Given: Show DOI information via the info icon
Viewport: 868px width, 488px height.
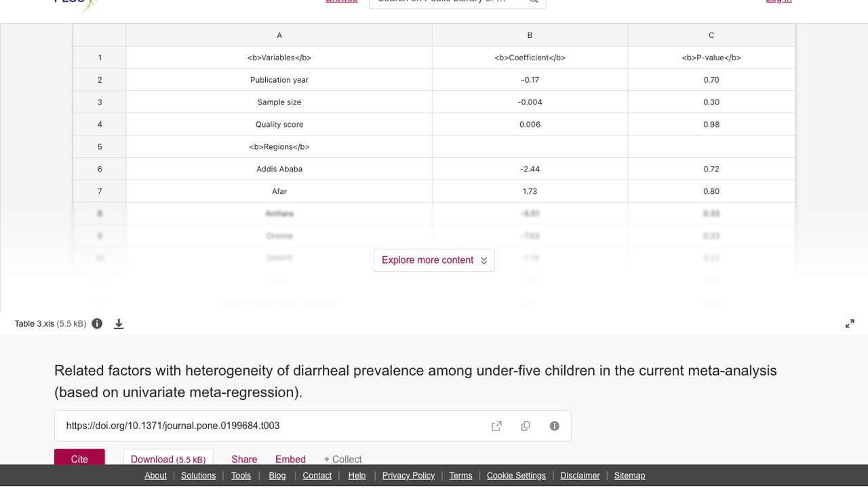Looking at the screenshot, I should pos(554,426).
